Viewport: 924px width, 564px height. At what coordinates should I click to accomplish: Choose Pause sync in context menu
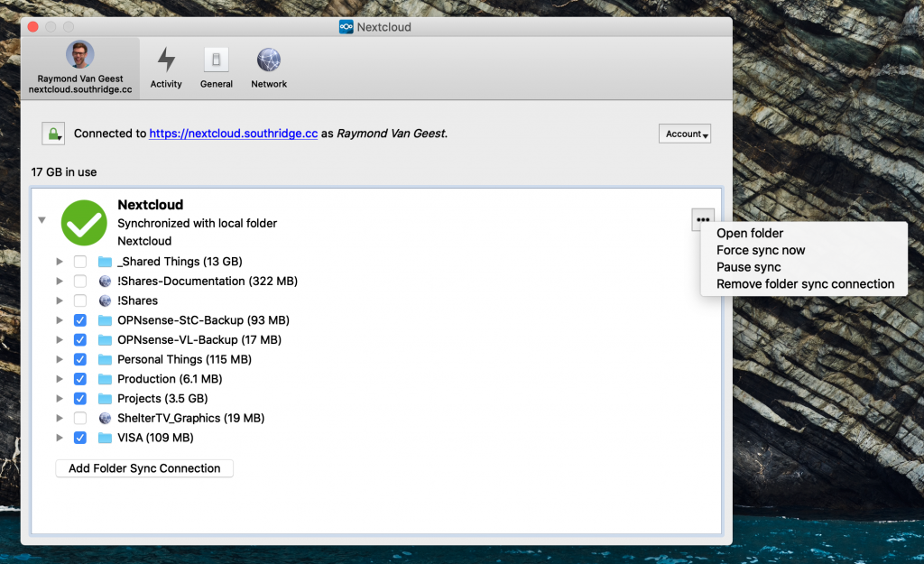click(748, 267)
